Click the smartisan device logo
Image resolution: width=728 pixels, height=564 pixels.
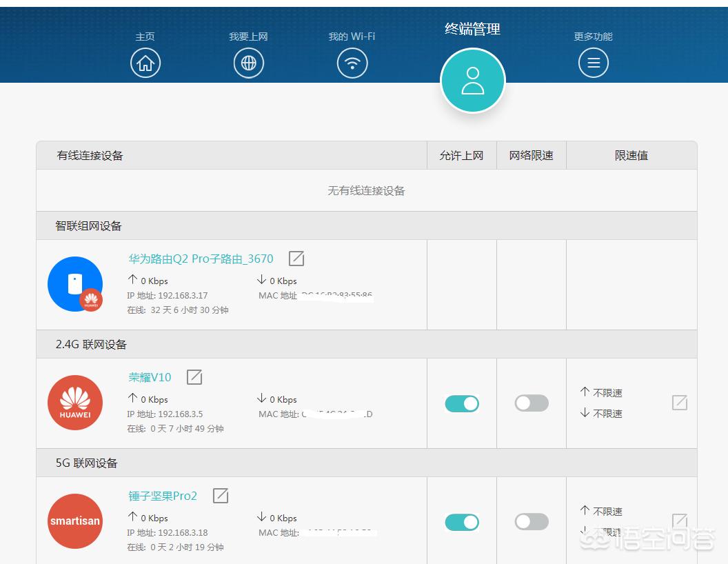tap(75, 521)
